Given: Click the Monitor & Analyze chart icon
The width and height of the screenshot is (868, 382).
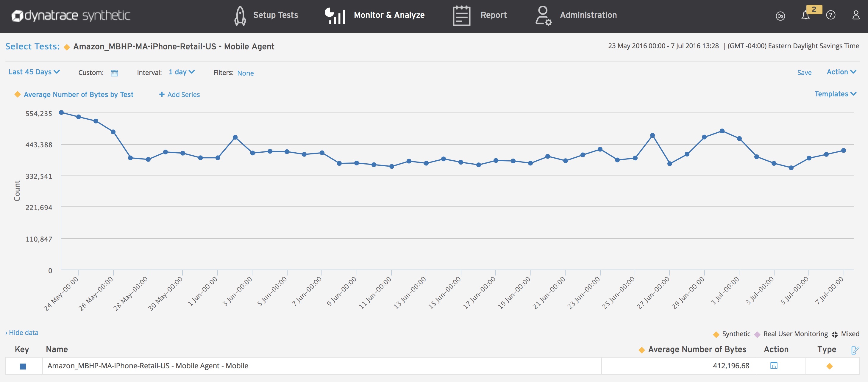Looking at the screenshot, I should (x=335, y=15).
